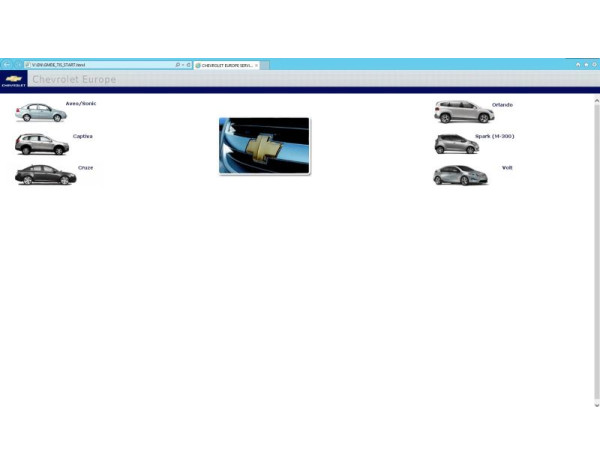
Task: Click the Orlando car image
Action: pos(463,112)
